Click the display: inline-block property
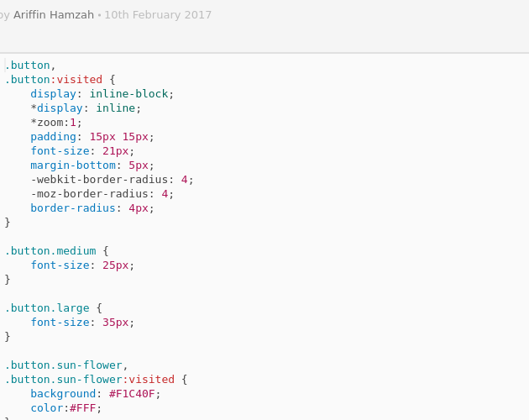This screenshot has width=529, height=420. tap(102, 93)
